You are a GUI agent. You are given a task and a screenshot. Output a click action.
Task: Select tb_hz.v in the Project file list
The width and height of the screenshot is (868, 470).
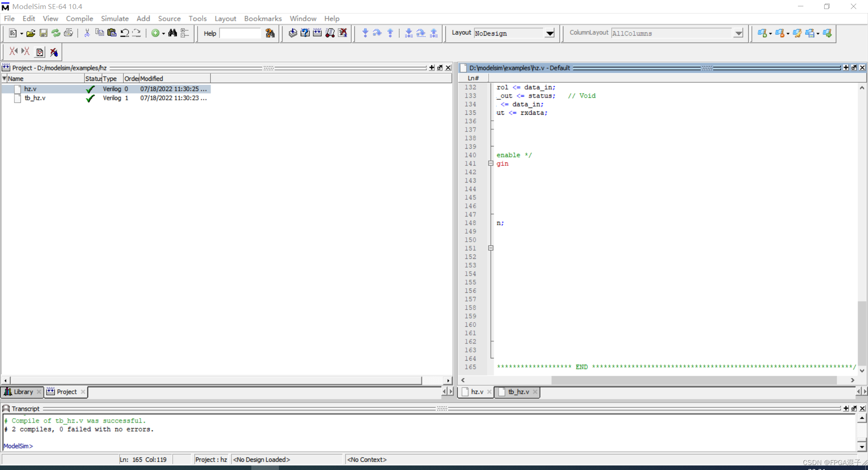coord(36,98)
